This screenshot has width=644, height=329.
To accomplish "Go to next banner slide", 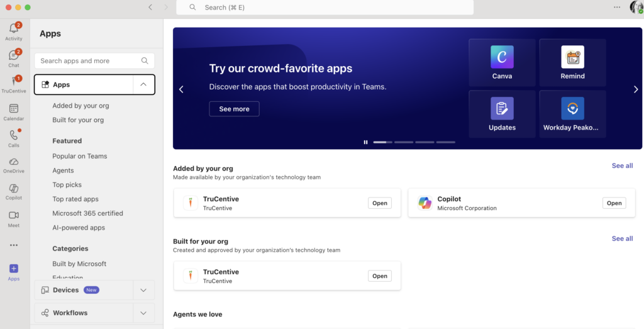I will point(635,89).
